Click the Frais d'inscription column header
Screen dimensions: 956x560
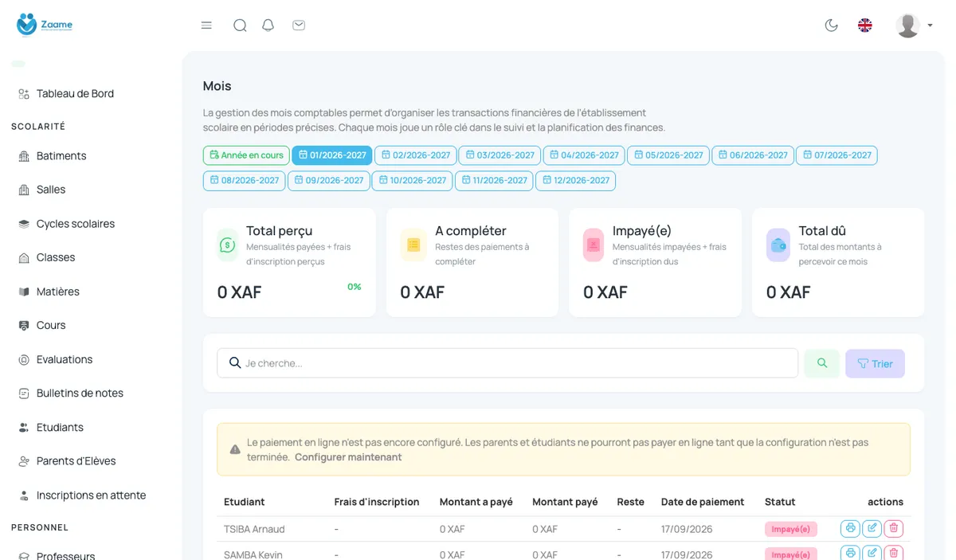pyautogui.click(x=377, y=502)
